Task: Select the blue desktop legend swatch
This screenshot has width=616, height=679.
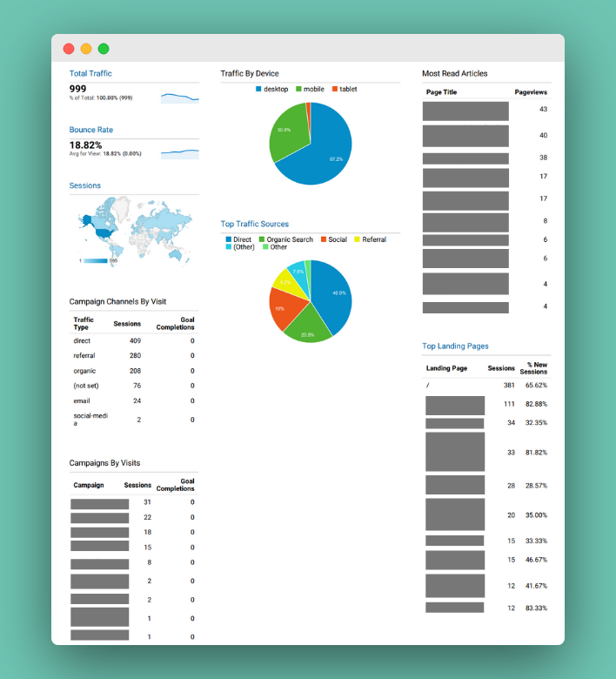Action: tap(258, 90)
